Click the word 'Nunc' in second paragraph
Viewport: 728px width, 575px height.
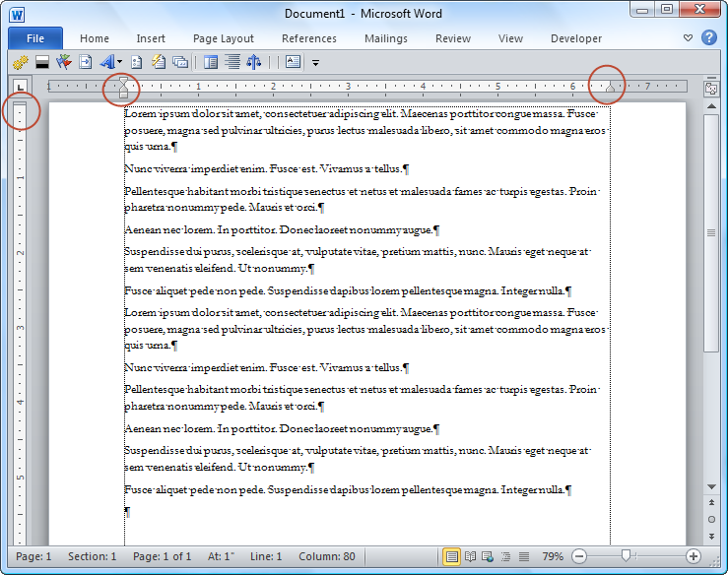(x=138, y=168)
